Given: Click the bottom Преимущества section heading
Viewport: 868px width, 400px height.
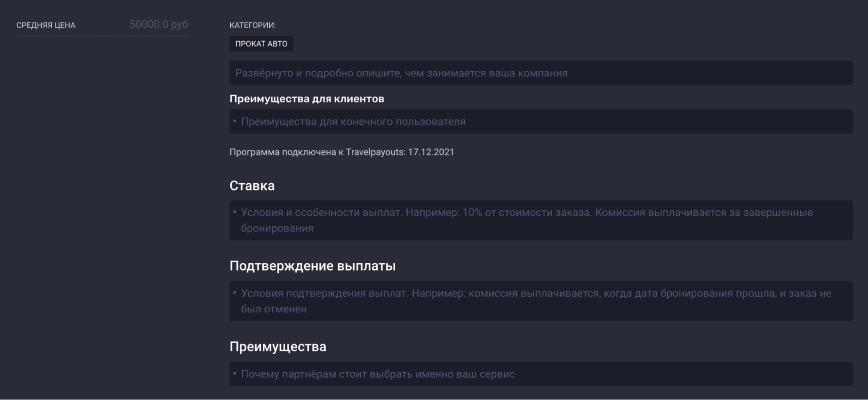Looking at the screenshot, I should pos(277,347).
